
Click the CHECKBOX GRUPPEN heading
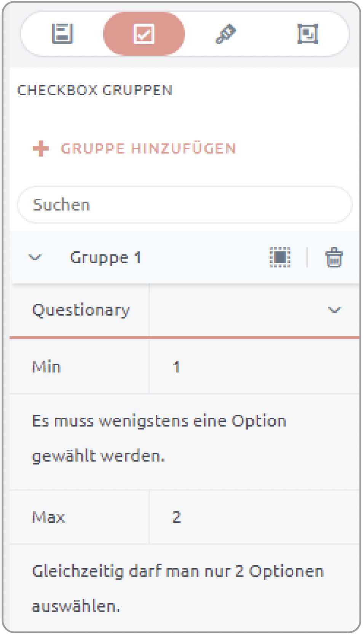95,90
